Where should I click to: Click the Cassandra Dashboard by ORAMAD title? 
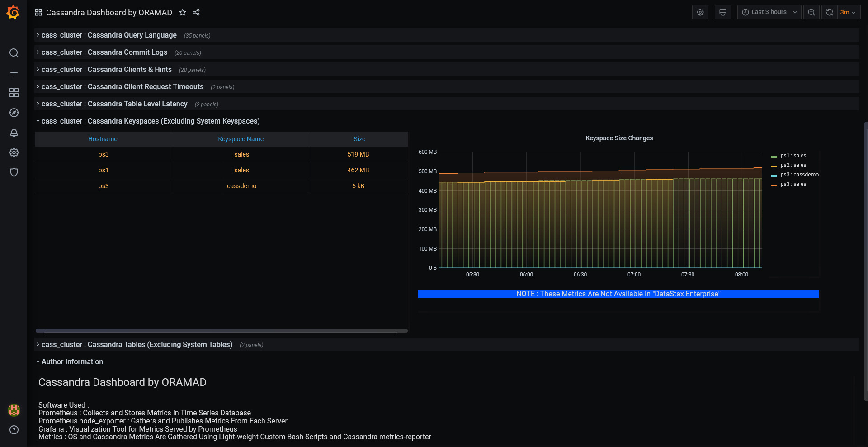(109, 12)
